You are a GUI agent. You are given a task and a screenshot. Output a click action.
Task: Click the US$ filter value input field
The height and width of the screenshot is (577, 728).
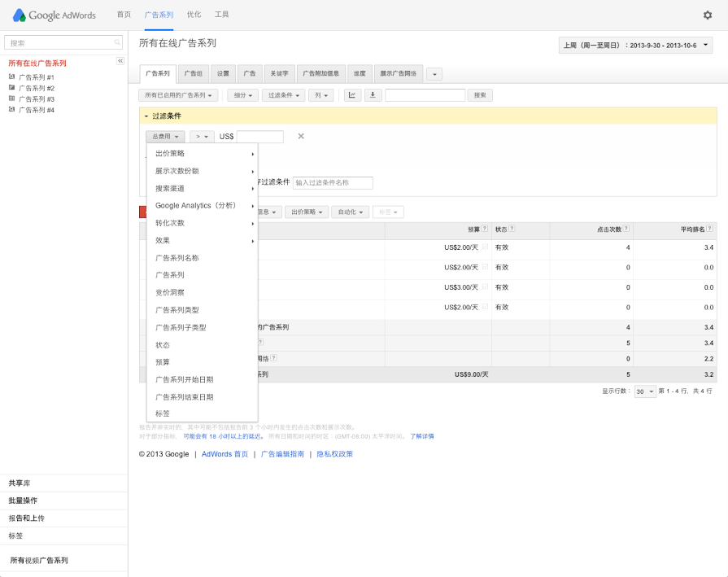pyautogui.click(x=259, y=137)
